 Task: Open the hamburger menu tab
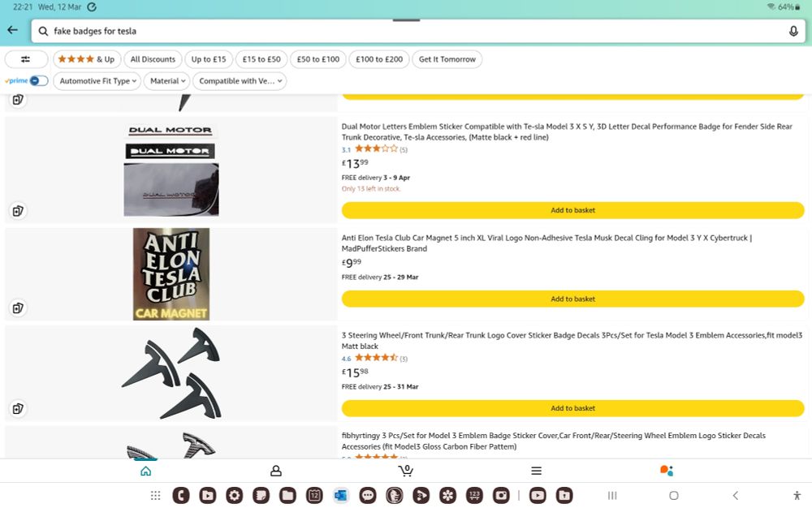click(x=536, y=471)
